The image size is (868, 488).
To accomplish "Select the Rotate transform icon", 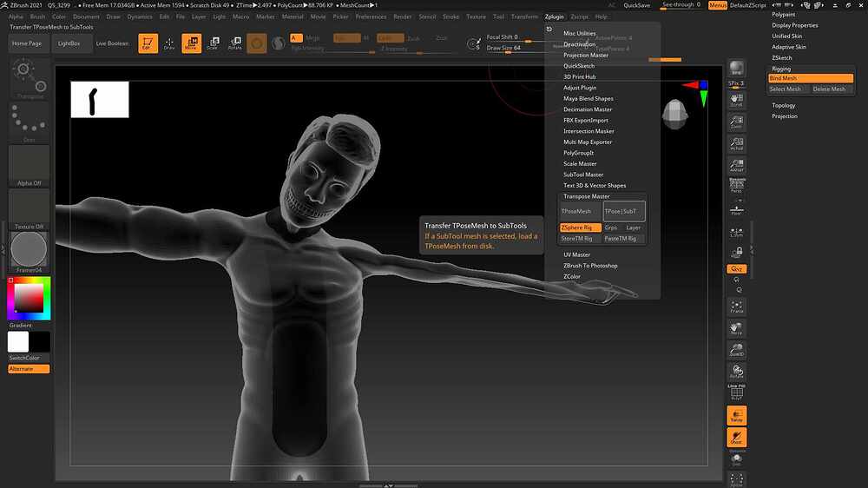I will [235, 43].
